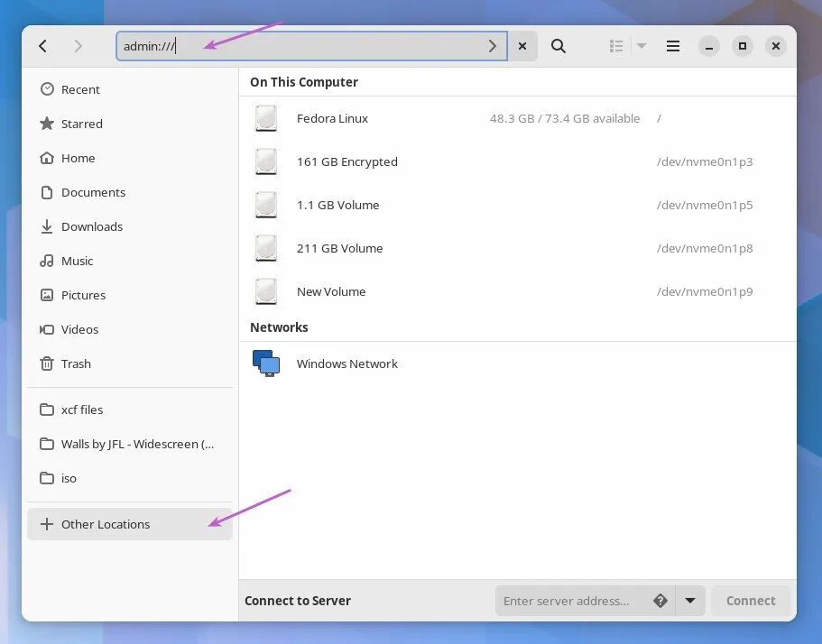Minimize the Files window
822x644 pixels.
click(x=709, y=46)
